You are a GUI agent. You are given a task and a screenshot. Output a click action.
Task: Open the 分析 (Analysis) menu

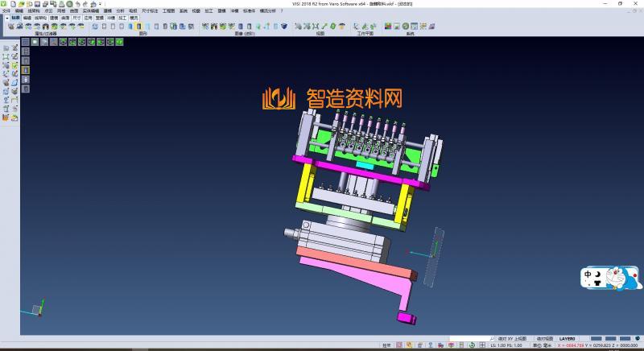point(120,10)
